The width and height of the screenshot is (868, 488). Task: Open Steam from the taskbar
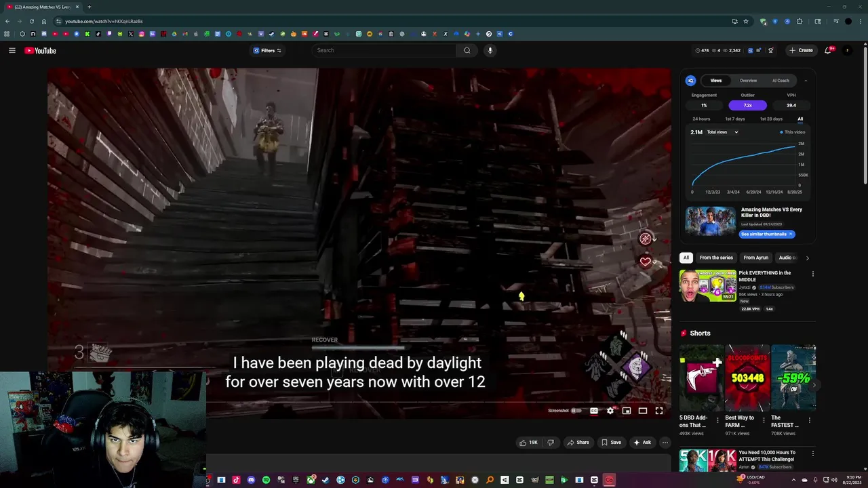tap(325, 480)
